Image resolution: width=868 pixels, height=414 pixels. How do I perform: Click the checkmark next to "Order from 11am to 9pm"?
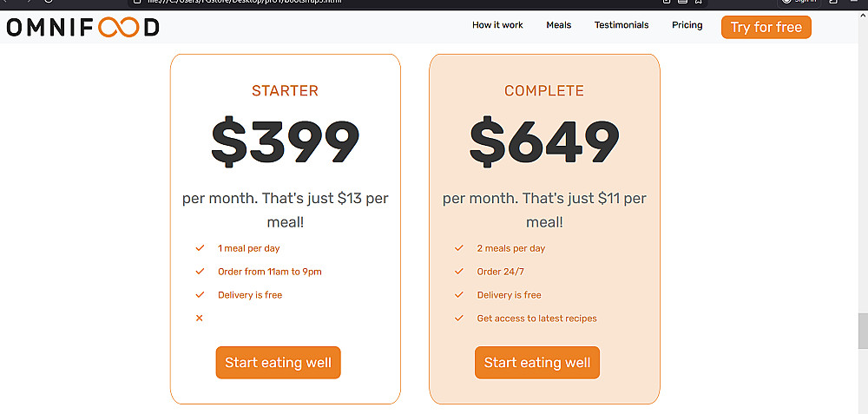tap(200, 272)
